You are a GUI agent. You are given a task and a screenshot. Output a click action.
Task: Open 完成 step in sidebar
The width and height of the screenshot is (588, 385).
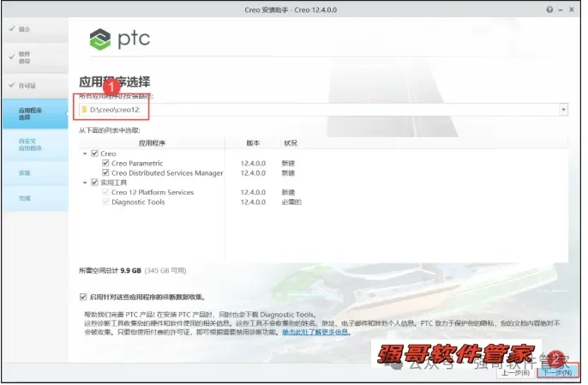pyautogui.click(x=35, y=198)
